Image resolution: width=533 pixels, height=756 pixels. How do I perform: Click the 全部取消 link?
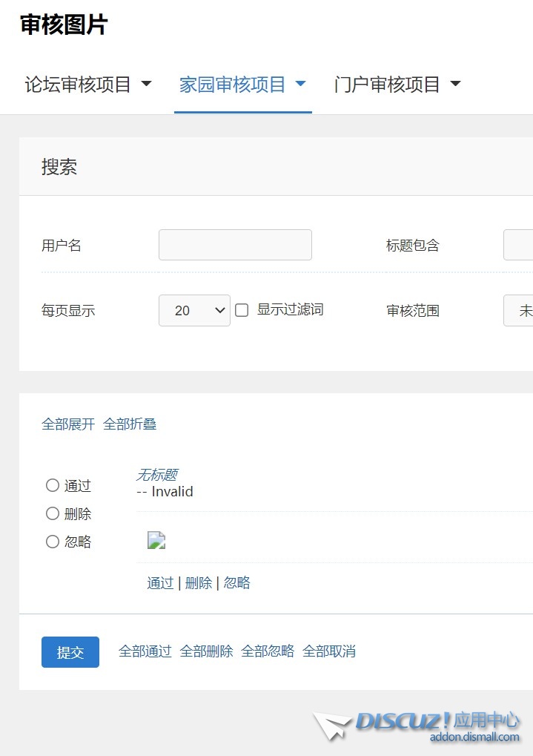click(329, 651)
